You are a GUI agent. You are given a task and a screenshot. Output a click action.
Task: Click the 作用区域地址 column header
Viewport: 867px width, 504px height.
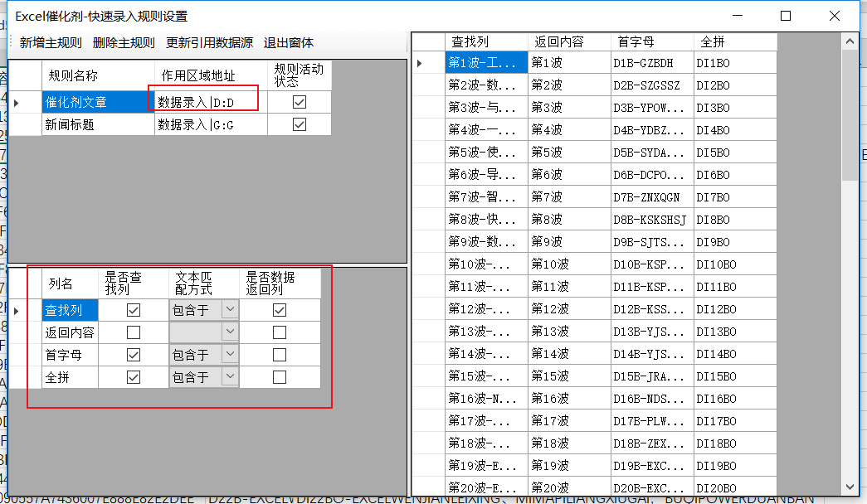click(211, 75)
